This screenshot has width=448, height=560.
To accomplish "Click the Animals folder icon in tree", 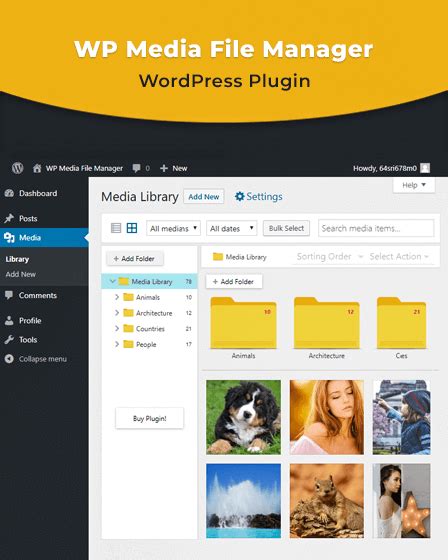I will [128, 297].
